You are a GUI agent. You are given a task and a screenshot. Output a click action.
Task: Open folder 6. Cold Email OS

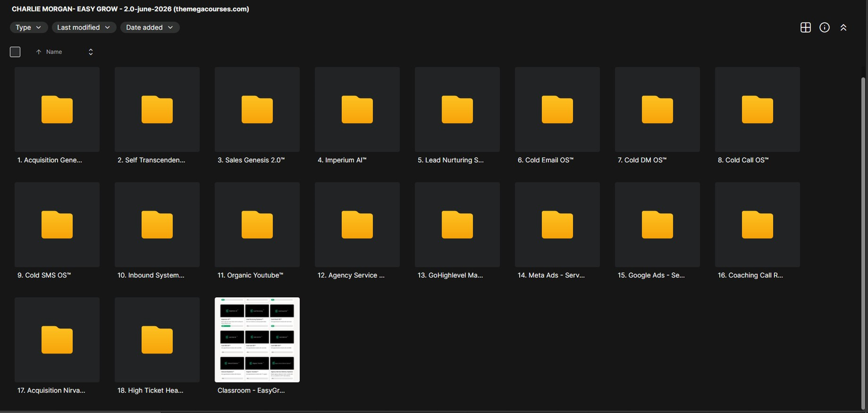point(557,109)
